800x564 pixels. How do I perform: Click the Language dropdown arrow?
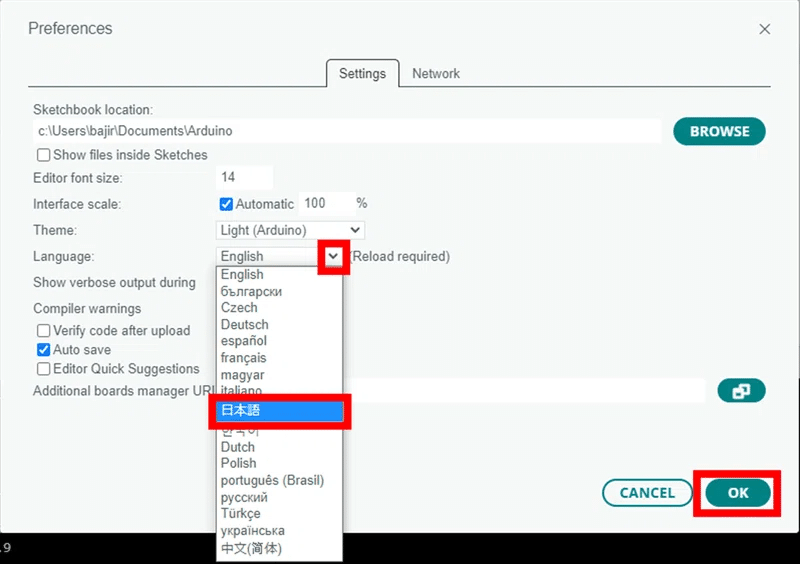[333, 256]
